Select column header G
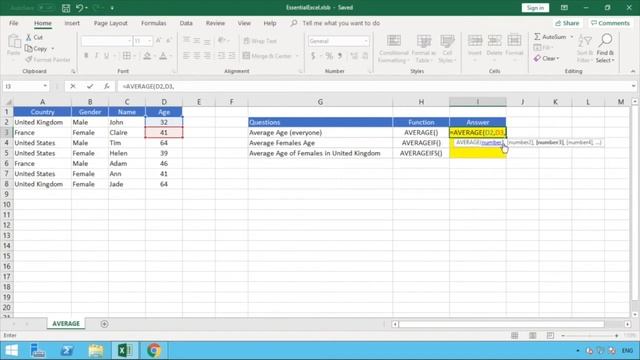The height and width of the screenshot is (360, 640). [320, 102]
